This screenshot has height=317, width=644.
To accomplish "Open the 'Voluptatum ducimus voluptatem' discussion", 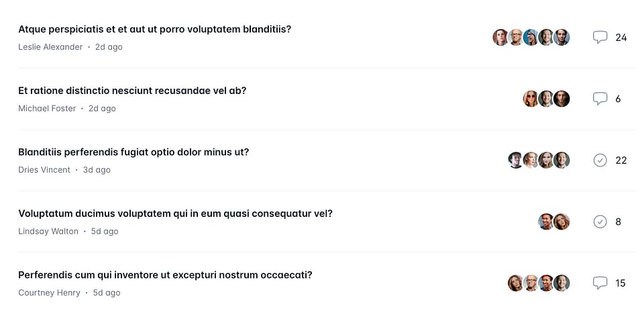I will tap(175, 214).
